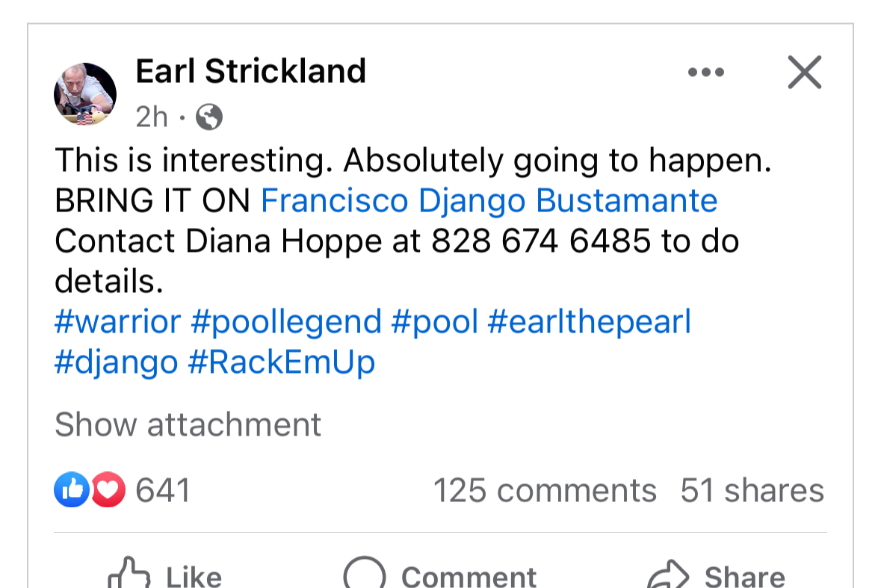
Task: Follow the #poollegend hashtag link
Action: point(286,322)
